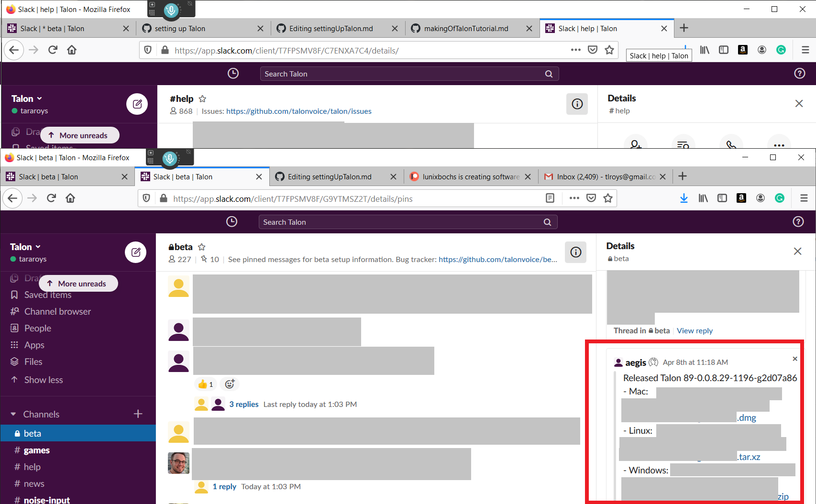Open Talon workspace menu in front window
Image resolution: width=816 pixels, height=504 pixels.
25,247
